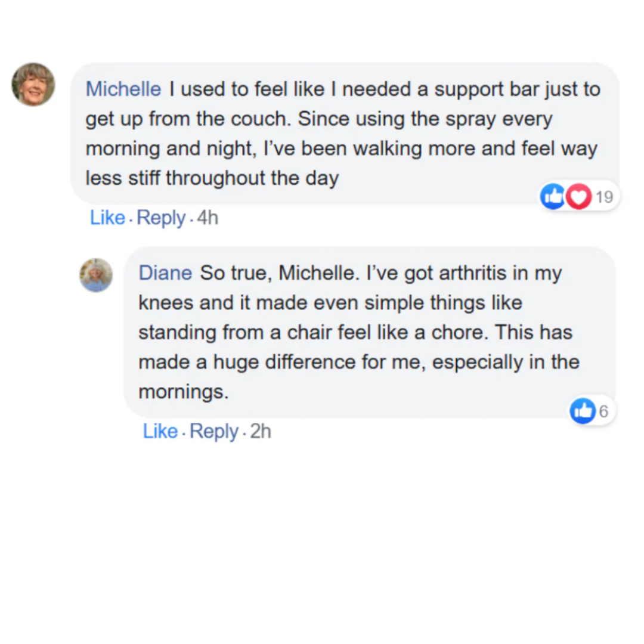Open Diane's profile picture
644x644 pixels.
(x=96, y=275)
